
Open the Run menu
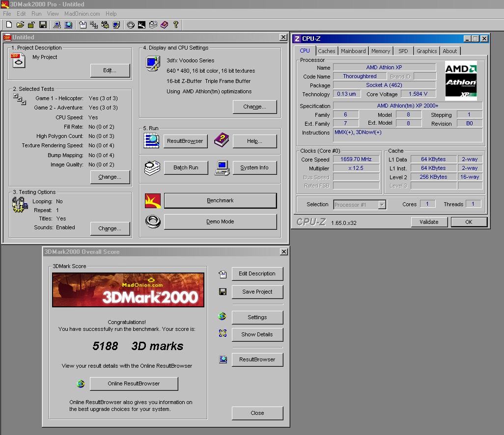tap(36, 14)
